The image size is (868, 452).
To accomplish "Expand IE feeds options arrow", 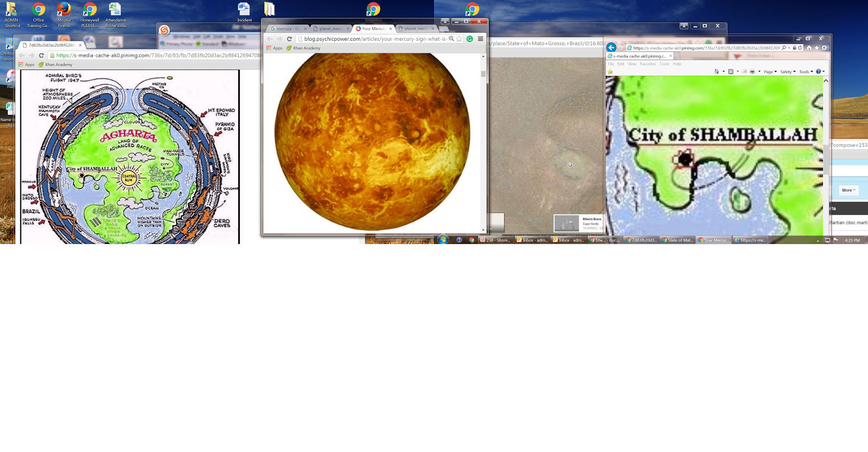I will click(x=738, y=72).
